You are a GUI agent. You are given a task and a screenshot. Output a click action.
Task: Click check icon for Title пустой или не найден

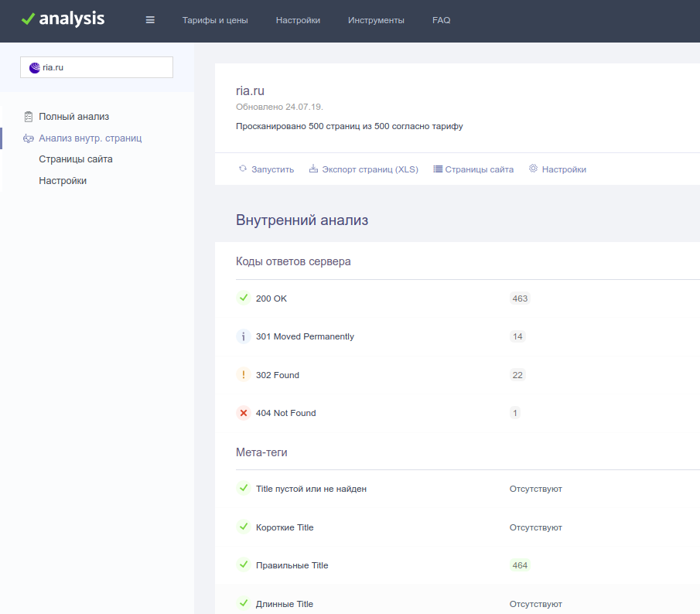tap(244, 488)
